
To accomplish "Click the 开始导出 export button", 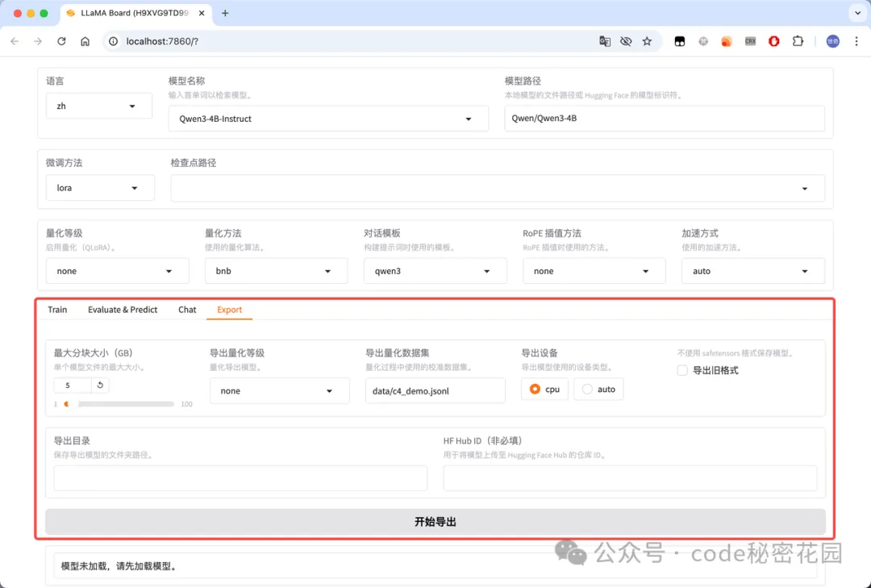I will [x=436, y=522].
